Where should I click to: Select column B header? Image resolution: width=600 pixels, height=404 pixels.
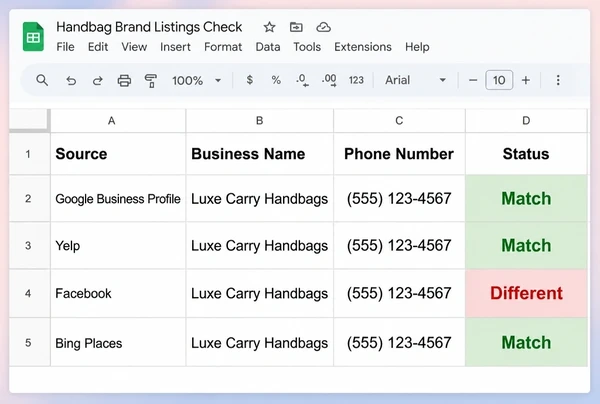click(259, 121)
